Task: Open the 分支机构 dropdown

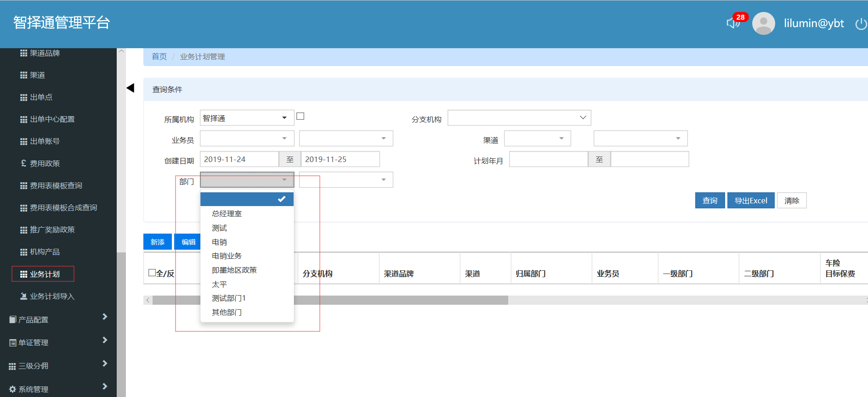Action: pos(519,118)
